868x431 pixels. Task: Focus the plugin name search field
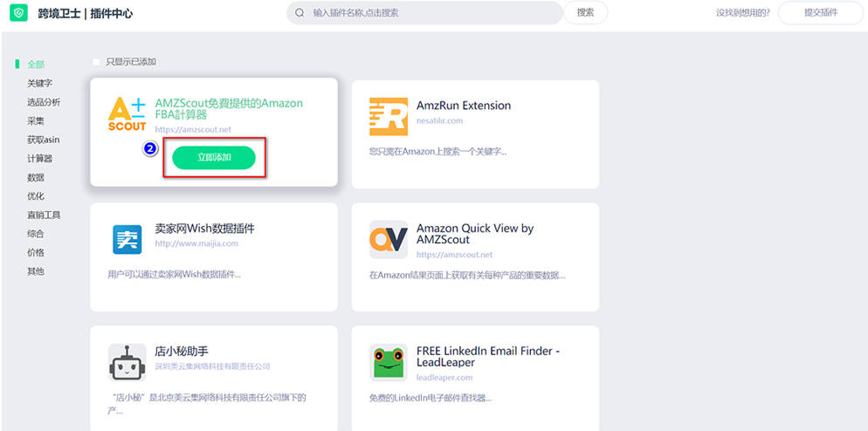click(x=432, y=13)
